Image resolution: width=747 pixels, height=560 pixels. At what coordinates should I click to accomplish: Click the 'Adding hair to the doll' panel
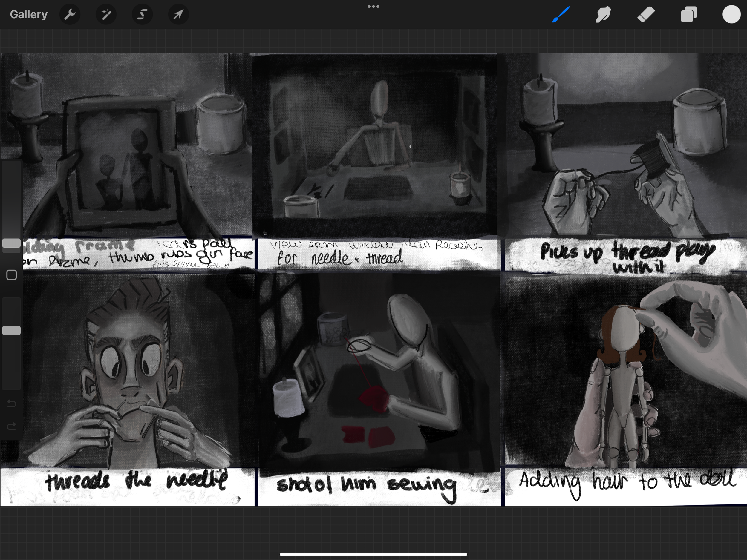[x=625, y=371]
